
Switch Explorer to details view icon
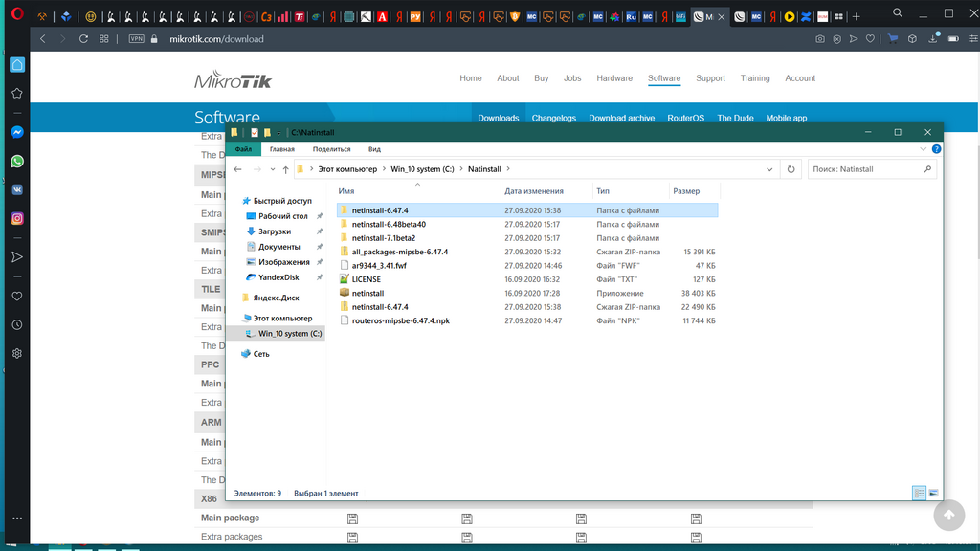pyautogui.click(x=919, y=494)
